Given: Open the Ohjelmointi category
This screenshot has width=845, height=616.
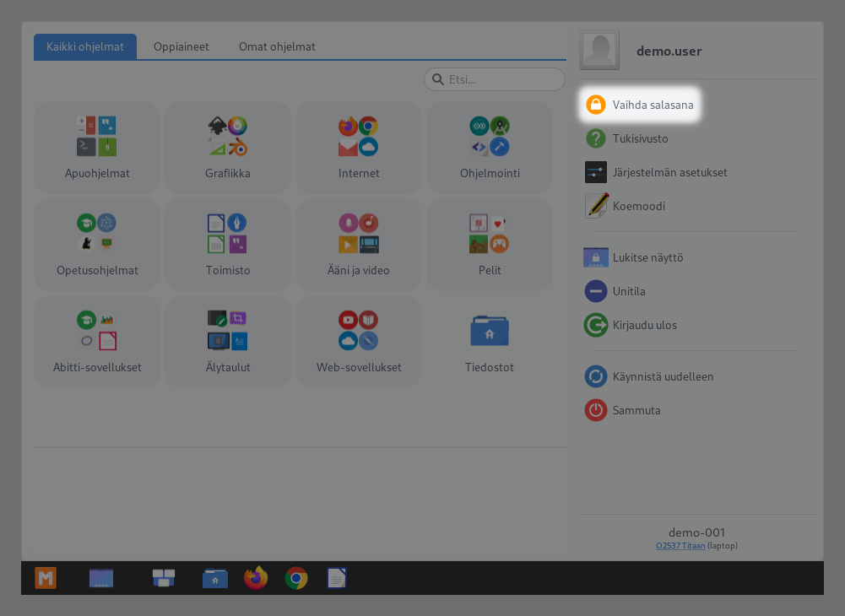Looking at the screenshot, I should [490, 148].
